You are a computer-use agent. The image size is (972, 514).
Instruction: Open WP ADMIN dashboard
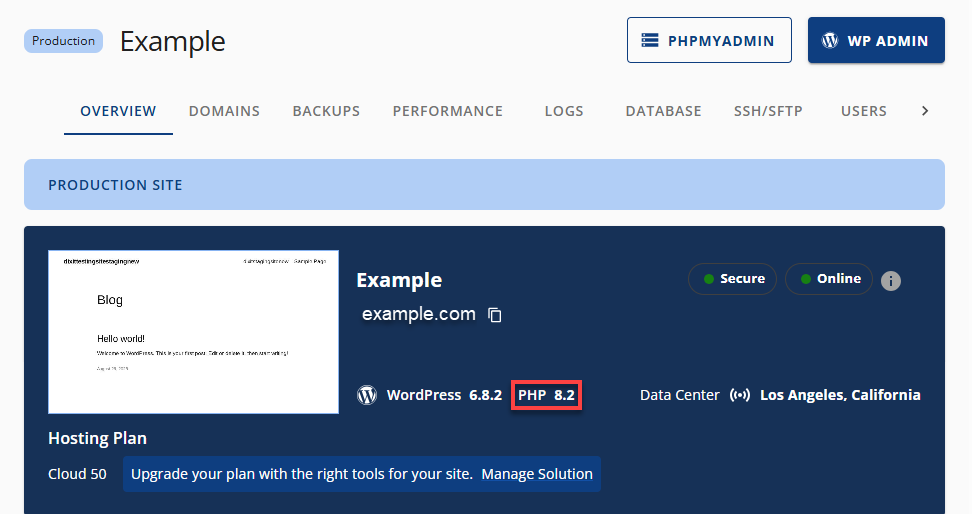click(x=876, y=40)
